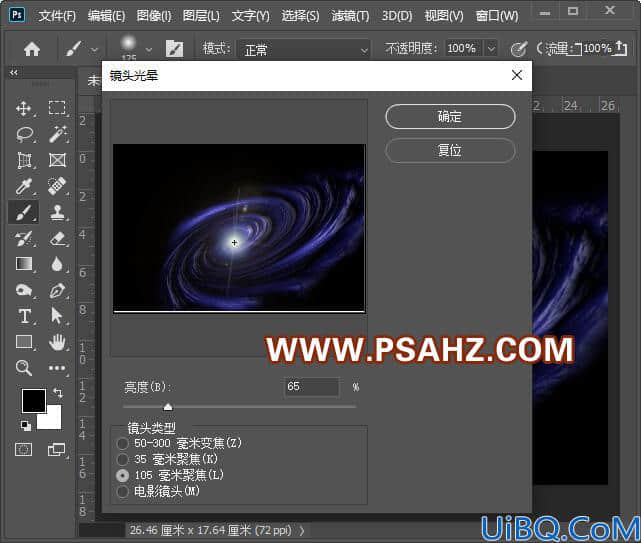Screen dimensions: 641x543
Task: Click the Home icon in options bar
Action: pyautogui.click(x=32, y=49)
